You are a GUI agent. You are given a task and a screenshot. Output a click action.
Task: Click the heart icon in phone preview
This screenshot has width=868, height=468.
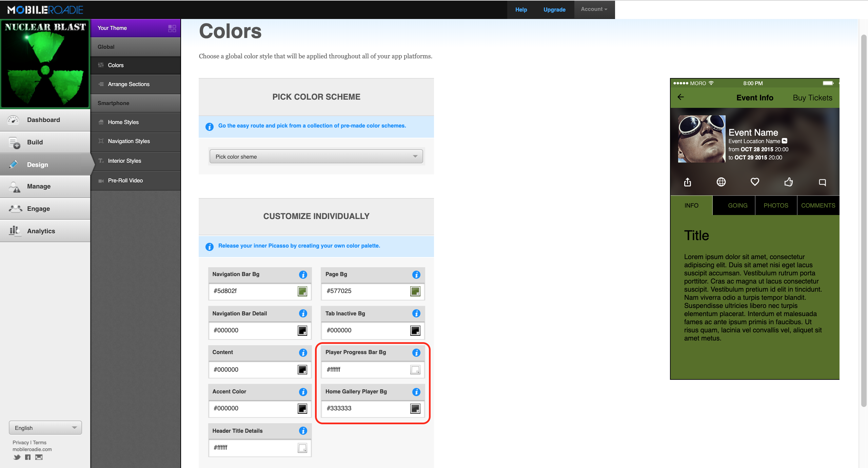[x=755, y=182]
